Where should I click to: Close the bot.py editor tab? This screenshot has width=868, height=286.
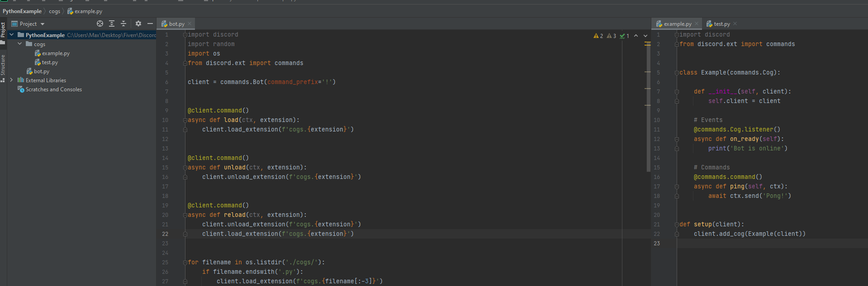[x=190, y=24]
